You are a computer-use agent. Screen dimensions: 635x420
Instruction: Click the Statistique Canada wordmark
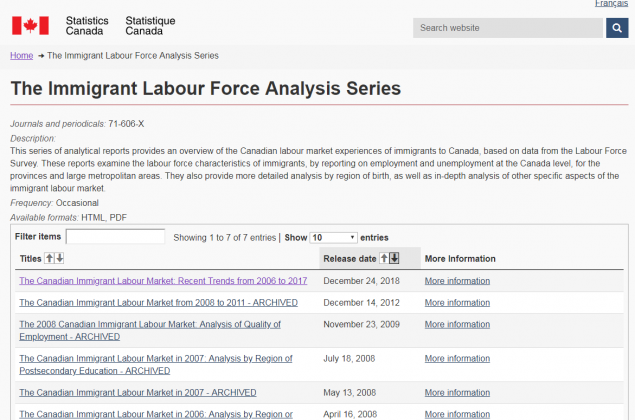coord(150,26)
